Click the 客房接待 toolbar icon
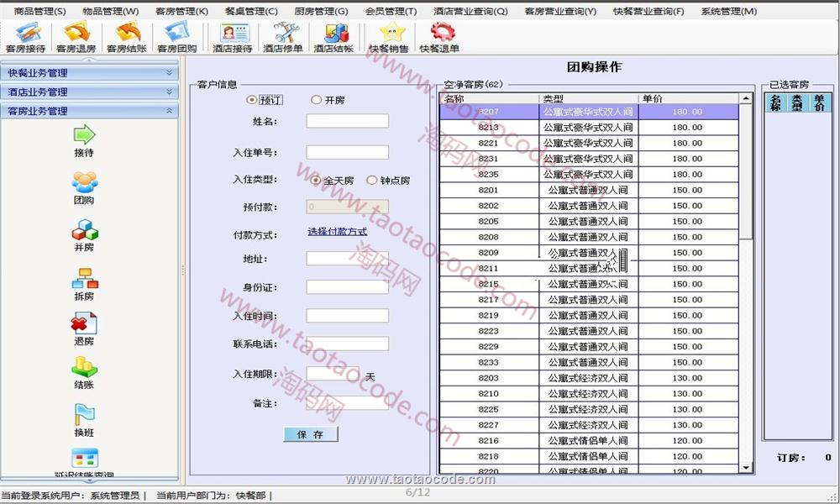 tap(25, 37)
